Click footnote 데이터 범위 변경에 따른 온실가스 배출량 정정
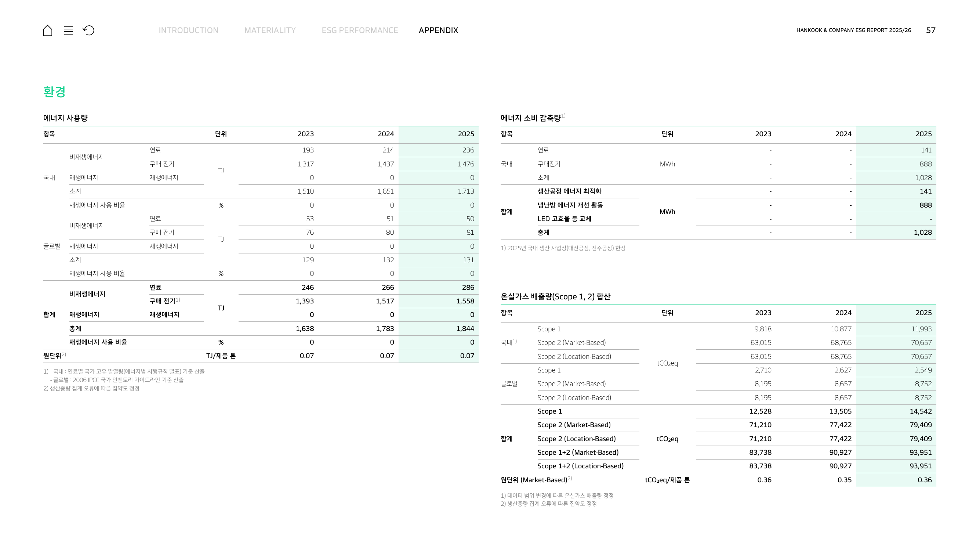The height and width of the screenshot is (551, 980). [x=557, y=496]
